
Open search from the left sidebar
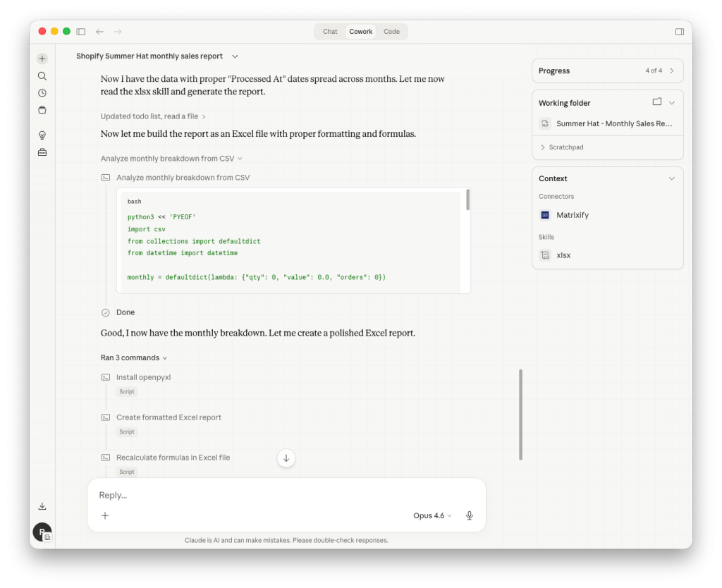[x=42, y=75]
